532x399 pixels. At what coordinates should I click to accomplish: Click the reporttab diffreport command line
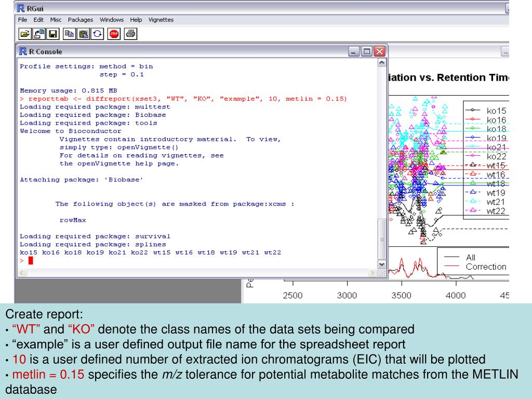[x=183, y=99]
